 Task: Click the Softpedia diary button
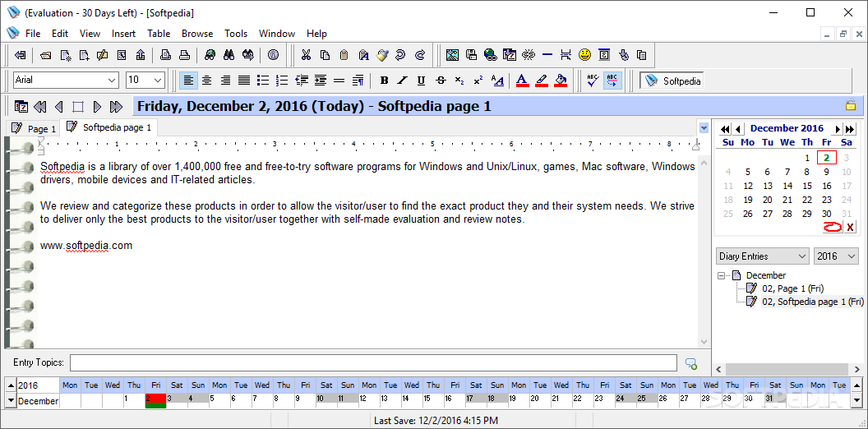(x=672, y=81)
